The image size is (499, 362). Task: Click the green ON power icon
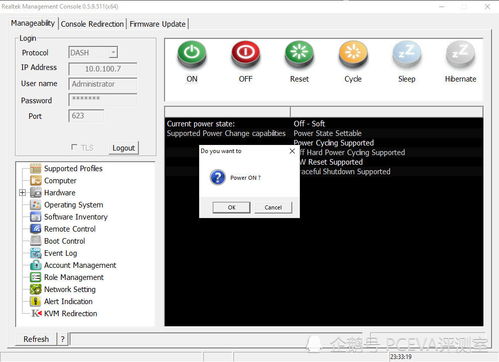[x=192, y=54]
